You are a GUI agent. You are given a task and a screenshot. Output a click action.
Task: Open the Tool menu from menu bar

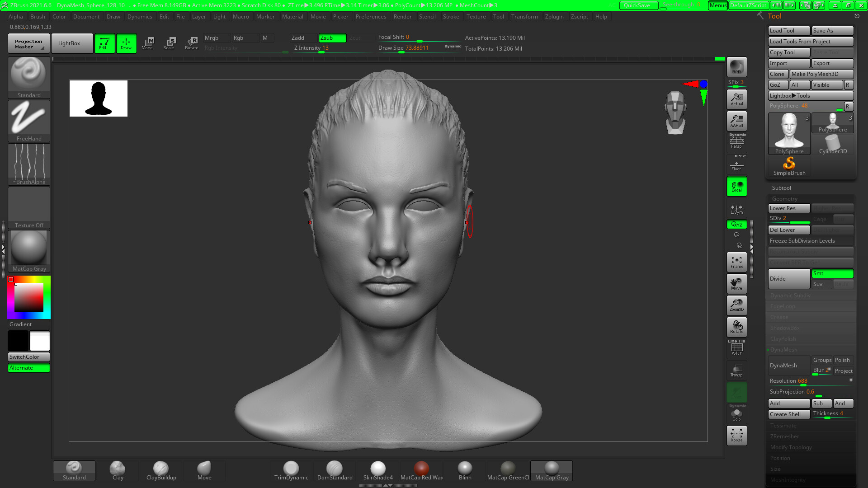point(498,16)
